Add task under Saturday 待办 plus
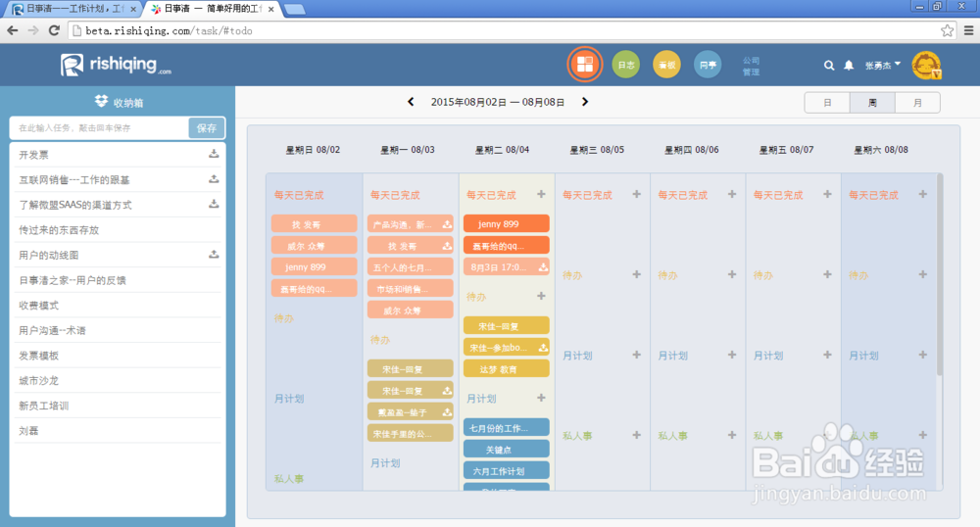 (x=922, y=274)
